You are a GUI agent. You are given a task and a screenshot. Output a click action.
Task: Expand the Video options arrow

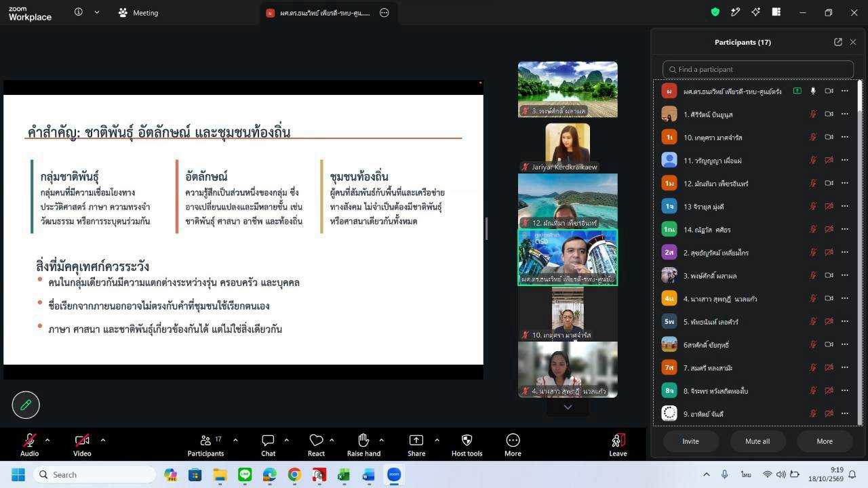[102, 440]
